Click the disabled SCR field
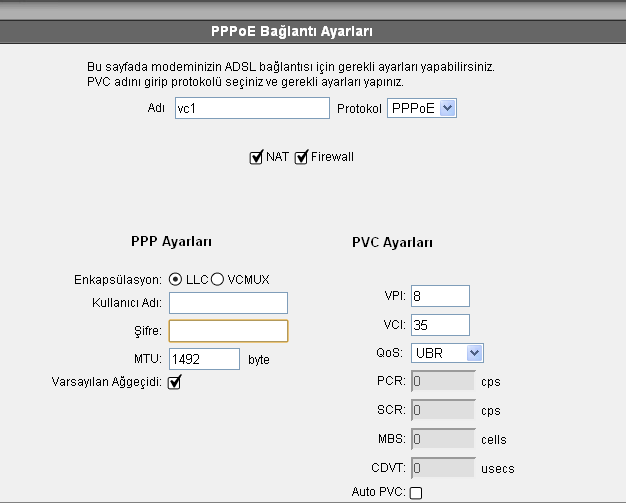Image resolution: width=626 pixels, height=503 pixels. 442,409
